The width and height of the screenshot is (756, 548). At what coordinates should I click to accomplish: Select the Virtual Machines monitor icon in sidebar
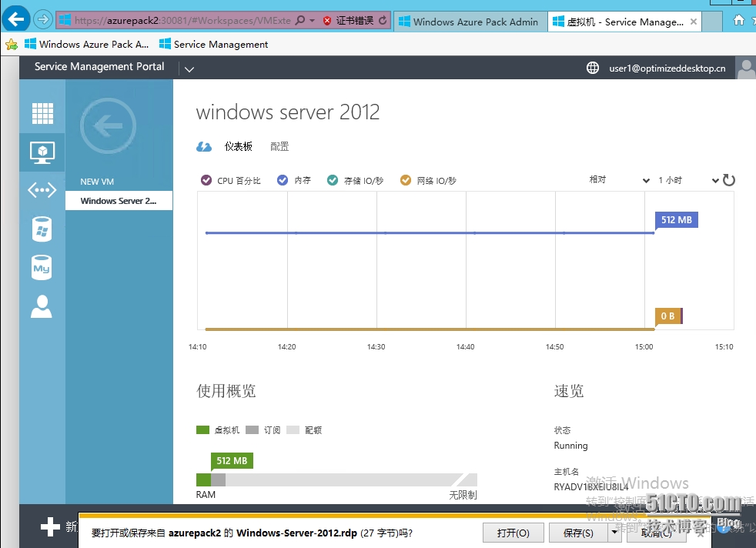(x=42, y=152)
